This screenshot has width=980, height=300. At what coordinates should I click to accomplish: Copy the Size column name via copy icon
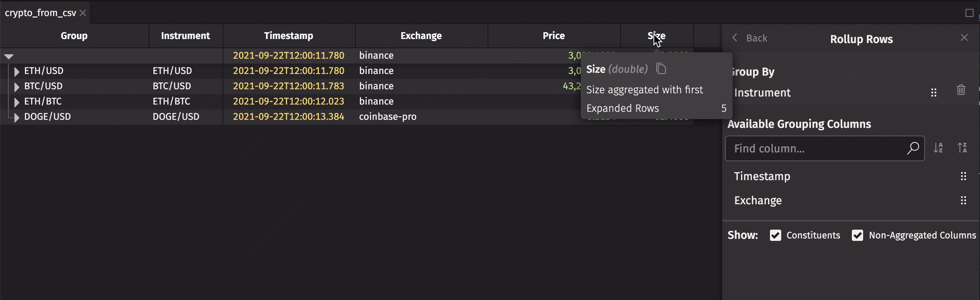tap(660, 68)
